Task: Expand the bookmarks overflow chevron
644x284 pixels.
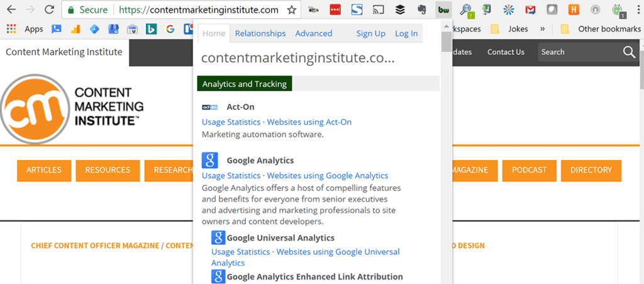Action: click(543, 29)
